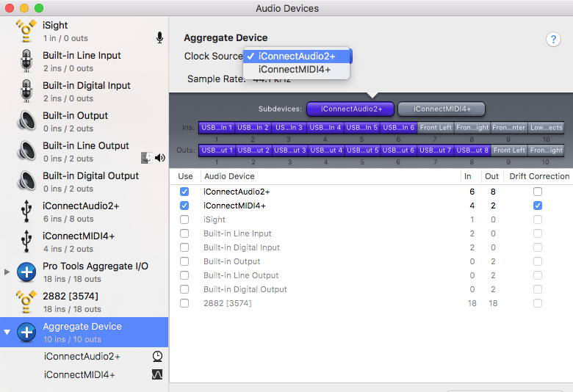Viewport: 573px width, 392px height.
Task: Select Built-in Output in device list
Action: point(84,121)
